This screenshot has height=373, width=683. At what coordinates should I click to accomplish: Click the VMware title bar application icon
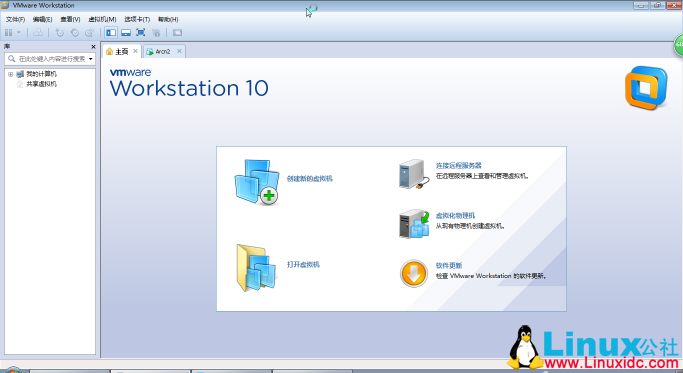tap(5, 5)
